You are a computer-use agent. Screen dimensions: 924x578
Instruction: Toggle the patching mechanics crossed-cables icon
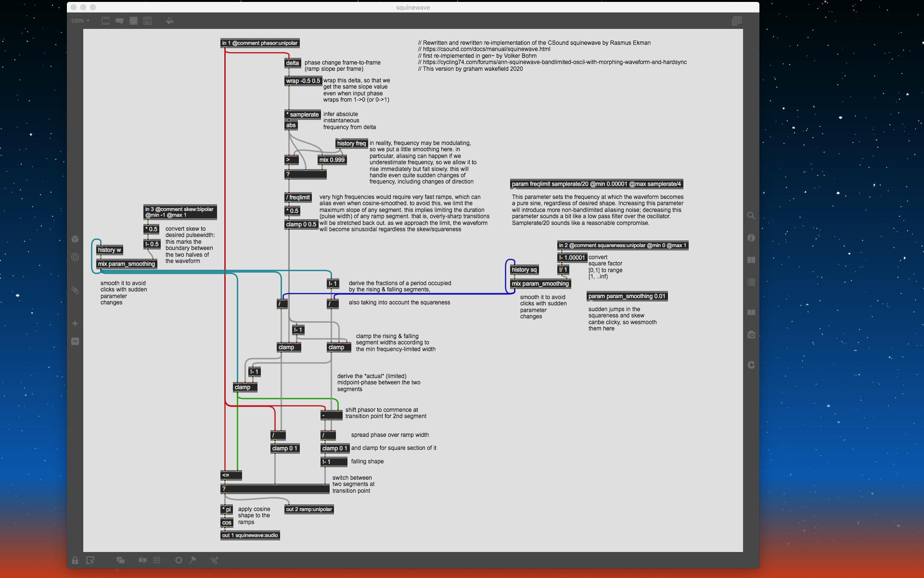[x=142, y=560]
